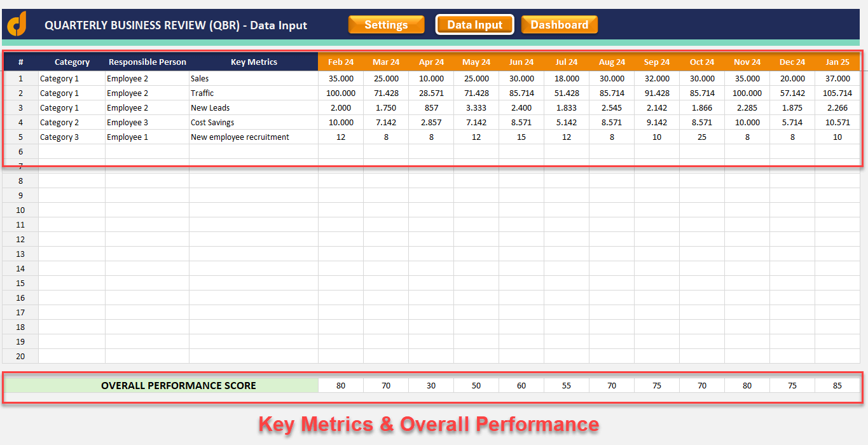Click the Feb 24 column header

point(341,62)
